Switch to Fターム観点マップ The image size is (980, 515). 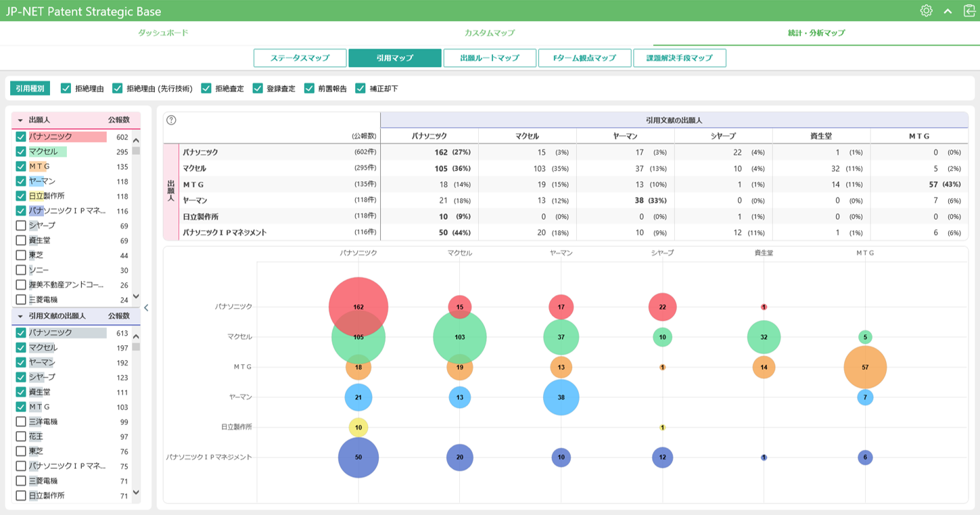tap(584, 58)
